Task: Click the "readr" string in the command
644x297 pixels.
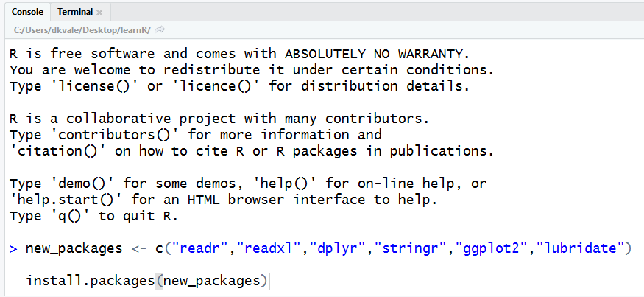Action: (x=200, y=248)
